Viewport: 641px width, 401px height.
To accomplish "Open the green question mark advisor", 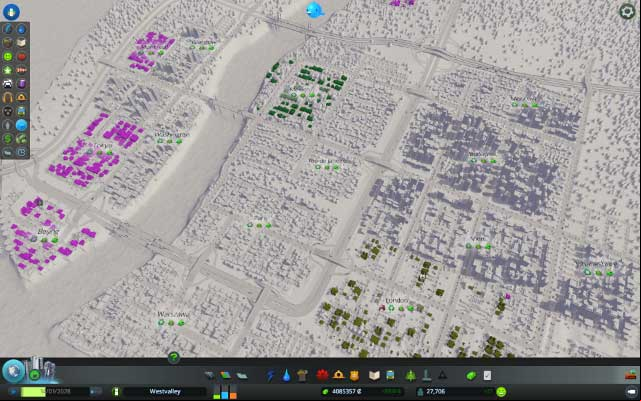I will coord(174,357).
